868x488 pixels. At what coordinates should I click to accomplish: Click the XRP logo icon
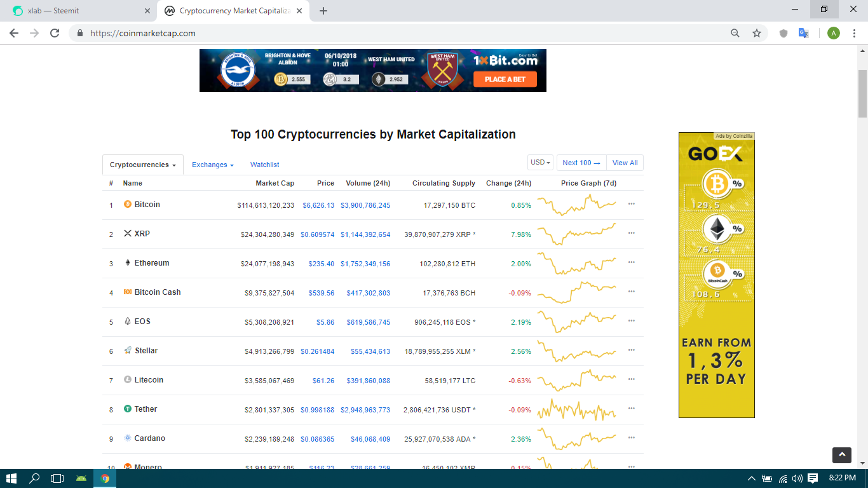pyautogui.click(x=128, y=234)
